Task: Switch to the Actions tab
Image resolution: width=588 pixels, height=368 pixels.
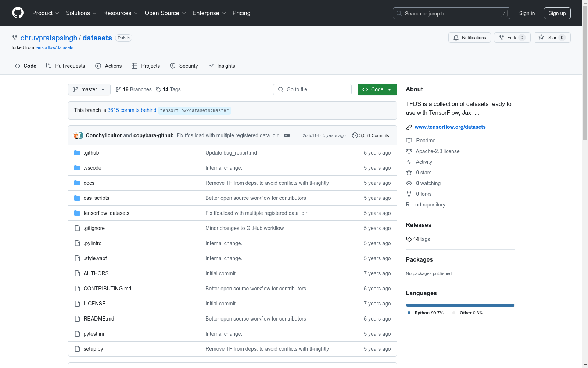Action: 108,66
